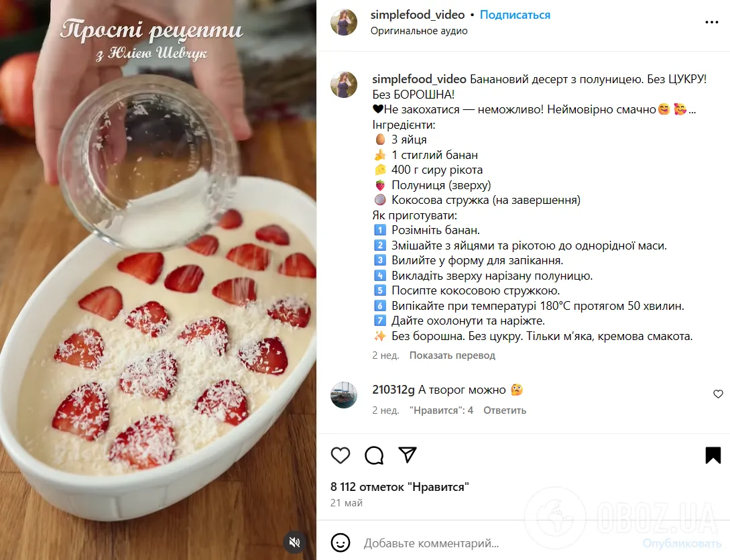Click the recipe video thumbnail

click(158, 280)
